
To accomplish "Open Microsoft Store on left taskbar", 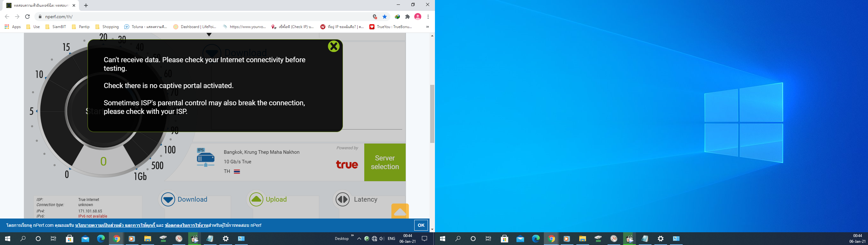I will [x=69, y=239].
